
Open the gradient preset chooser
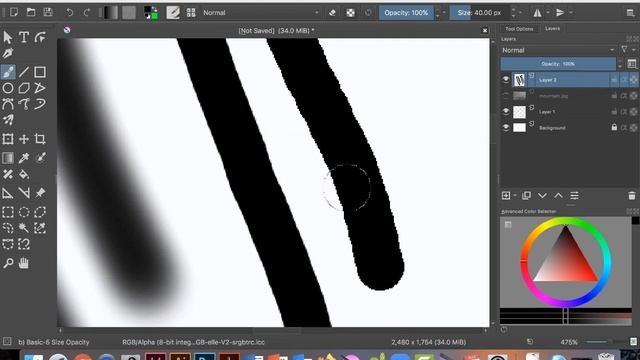[x=110, y=13]
